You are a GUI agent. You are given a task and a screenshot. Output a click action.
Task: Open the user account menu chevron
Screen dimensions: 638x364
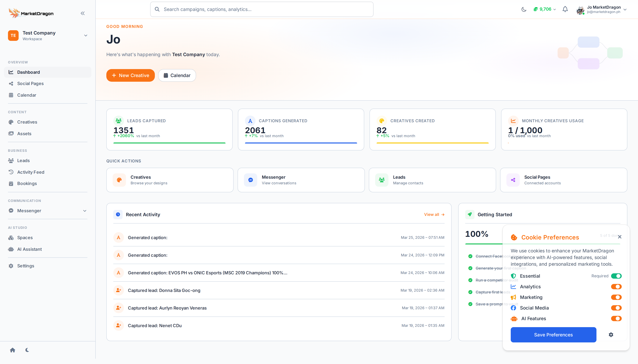point(625,9)
